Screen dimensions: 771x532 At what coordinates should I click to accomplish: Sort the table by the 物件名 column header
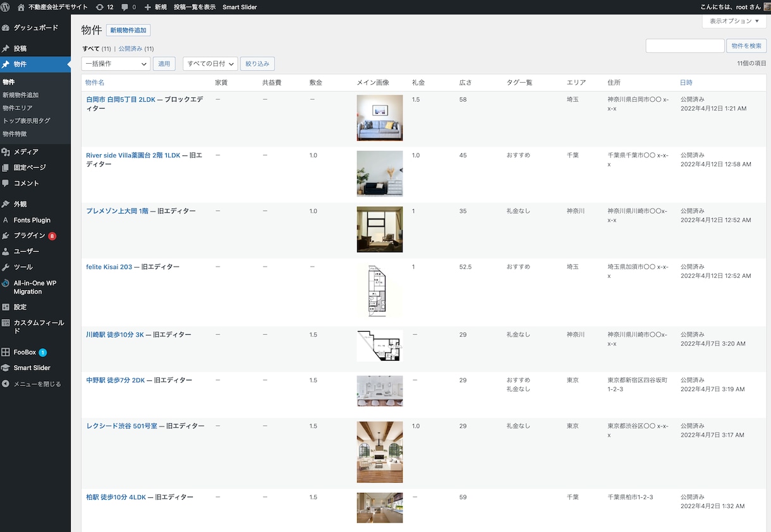(x=95, y=83)
